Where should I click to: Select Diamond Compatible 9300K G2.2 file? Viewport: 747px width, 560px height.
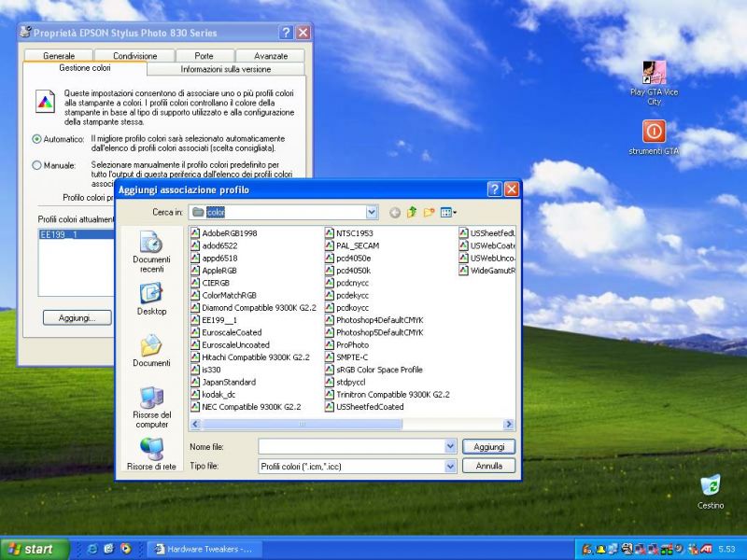[x=253, y=308]
